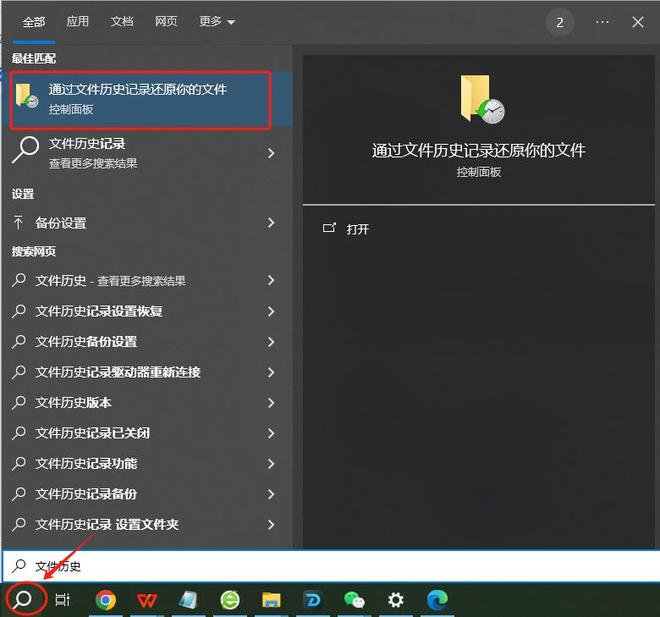Open WPS Office from the taskbar
This screenshot has height=617, width=660.
click(x=147, y=600)
